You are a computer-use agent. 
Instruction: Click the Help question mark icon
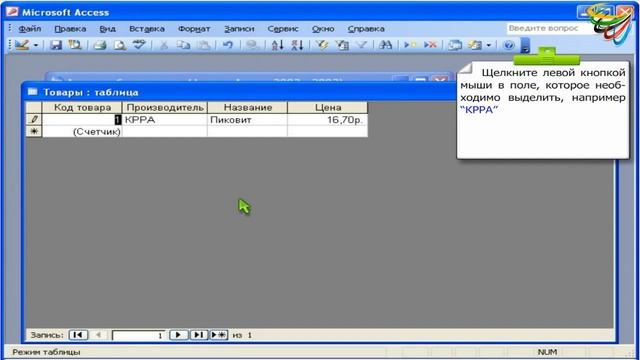pos(509,45)
